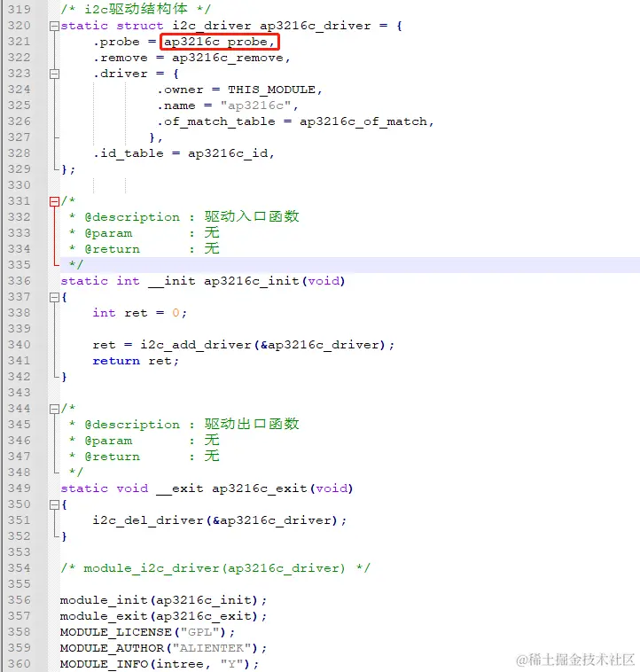This screenshot has height=672, width=640.
Task: Click .of_match_table on line 326
Action: [216, 121]
